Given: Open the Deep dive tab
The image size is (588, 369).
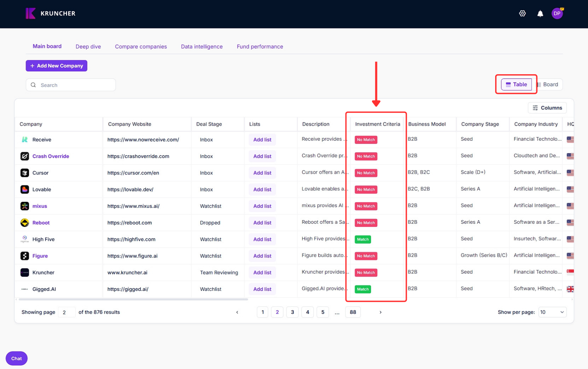Looking at the screenshot, I should [88, 46].
